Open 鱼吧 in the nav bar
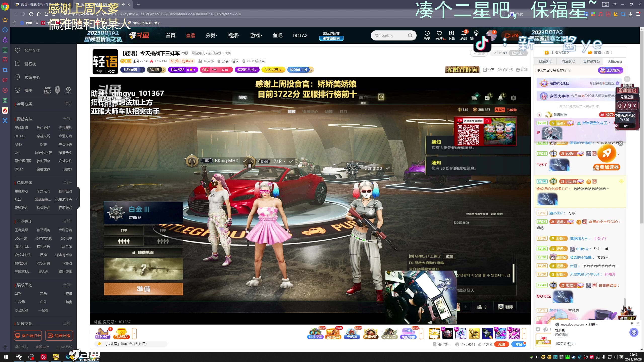This screenshot has width=644, height=362. (277, 35)
